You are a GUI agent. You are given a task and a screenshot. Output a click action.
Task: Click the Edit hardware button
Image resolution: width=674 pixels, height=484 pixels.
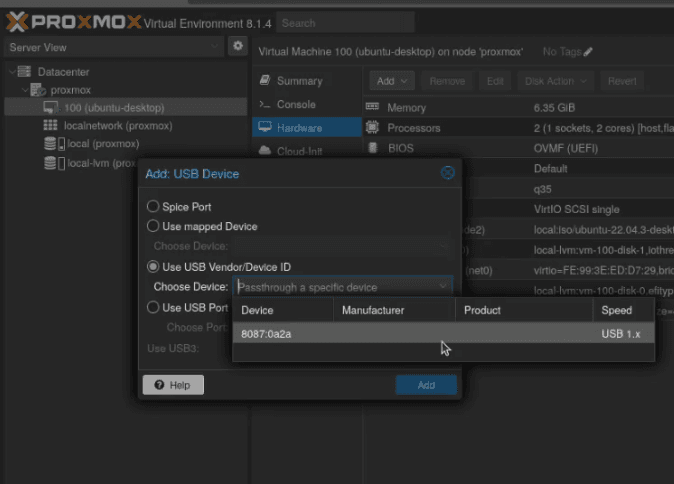coord(495,81)
